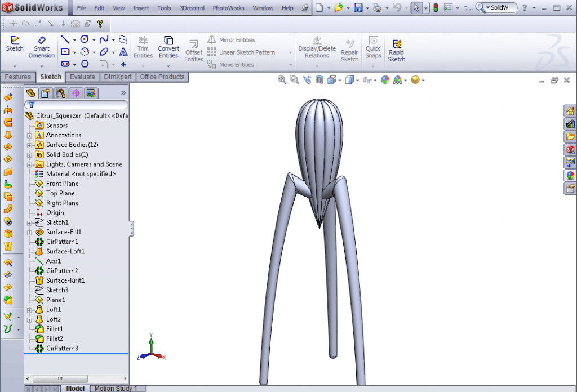Select the Trim Entities tool
This screenshot has width=577, height=392.
point(143,48)
